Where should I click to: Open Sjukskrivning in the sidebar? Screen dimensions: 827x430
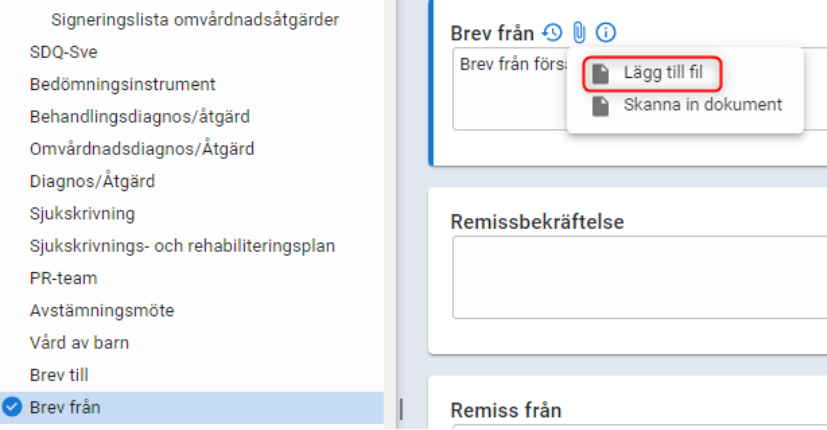82,213
